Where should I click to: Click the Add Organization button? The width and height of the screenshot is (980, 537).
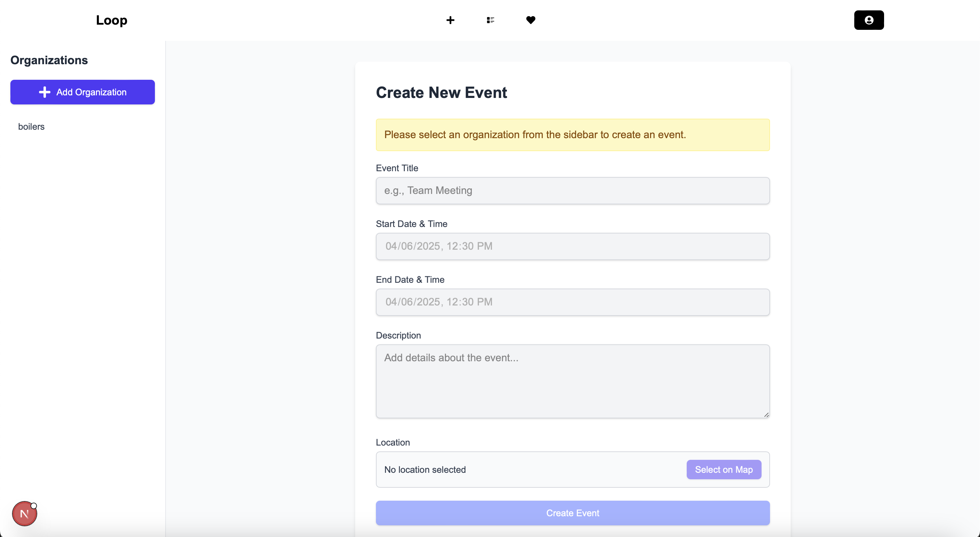pos(83,92)
